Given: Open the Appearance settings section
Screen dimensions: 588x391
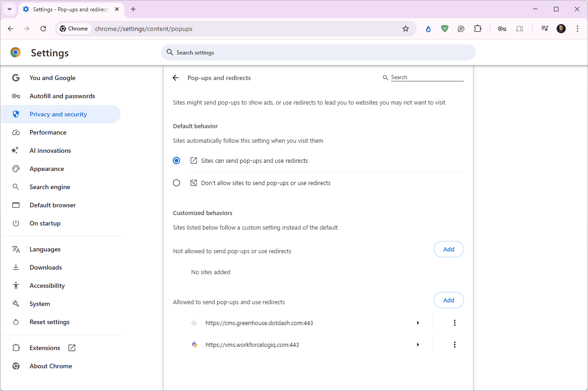Looking at the screenshot, I should click(46, 169).
